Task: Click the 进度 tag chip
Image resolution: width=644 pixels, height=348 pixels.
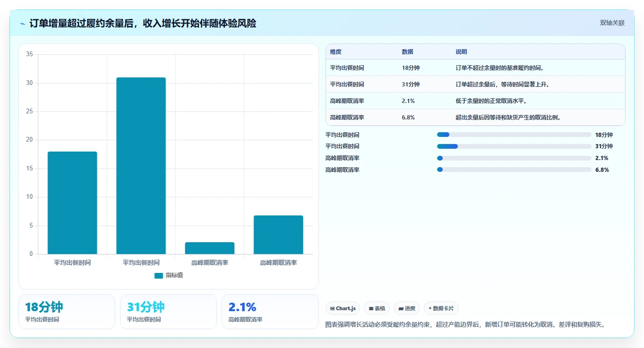Action: pyautogui.click(x=407, y=308)
